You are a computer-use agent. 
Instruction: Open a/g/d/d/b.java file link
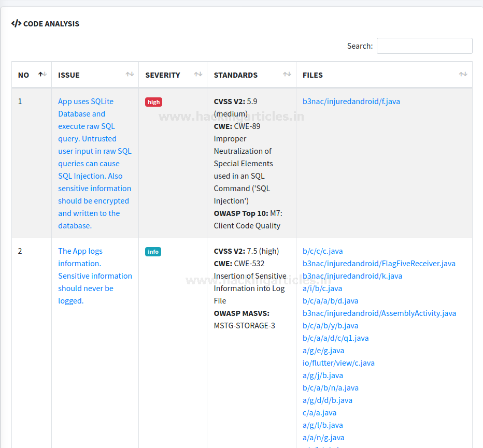point(327,400)
